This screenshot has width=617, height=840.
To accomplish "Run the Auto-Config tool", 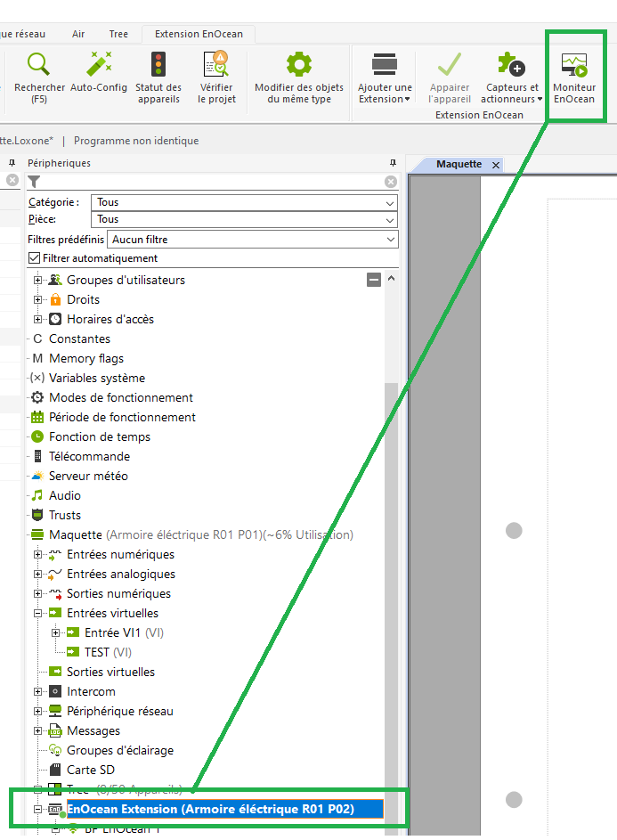I will tap(98, 65).
